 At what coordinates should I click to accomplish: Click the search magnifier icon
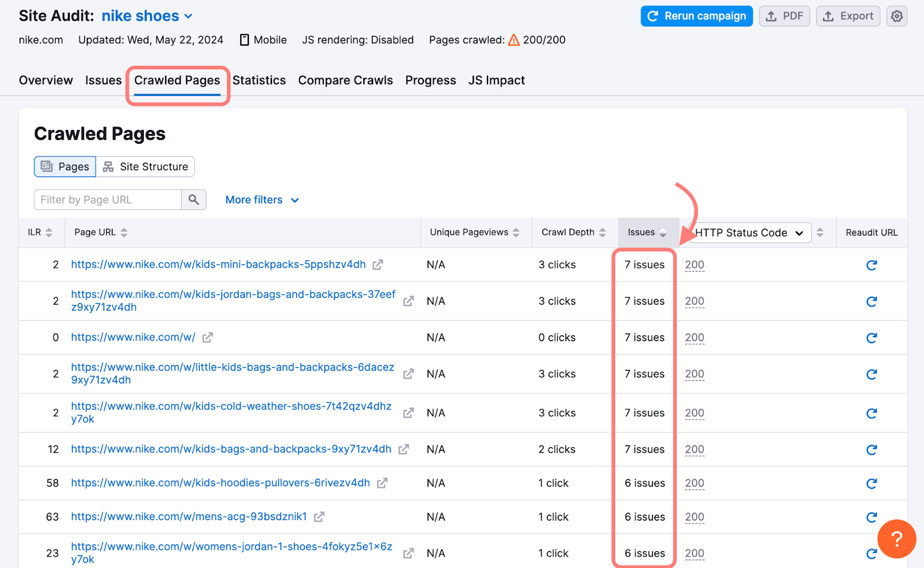coord(193,200)
